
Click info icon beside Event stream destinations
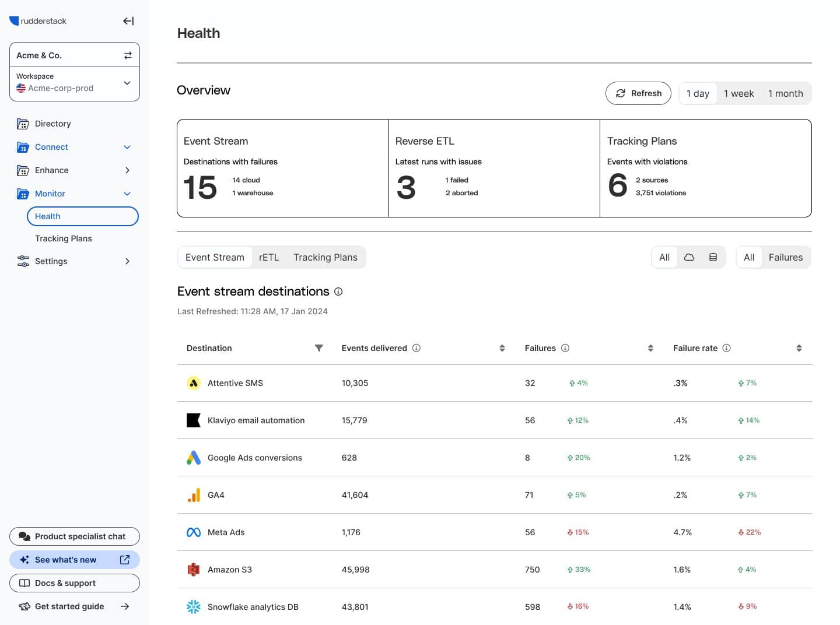(x=338, y=292)
